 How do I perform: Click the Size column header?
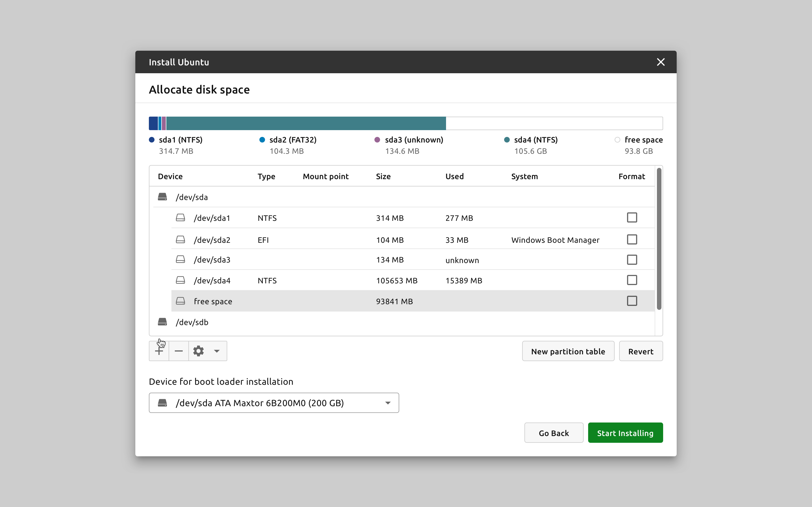pos(383,176)
